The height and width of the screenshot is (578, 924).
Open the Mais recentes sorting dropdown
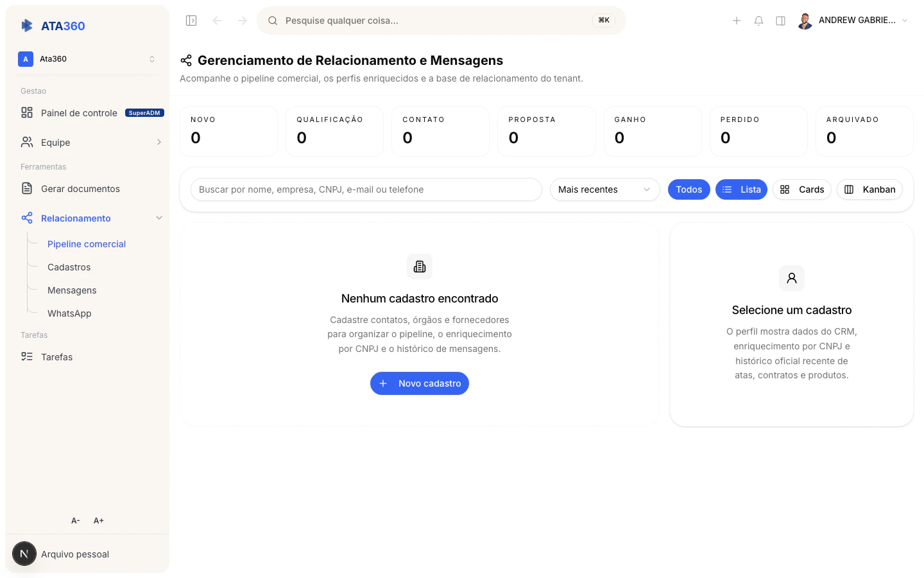[604, 189]
